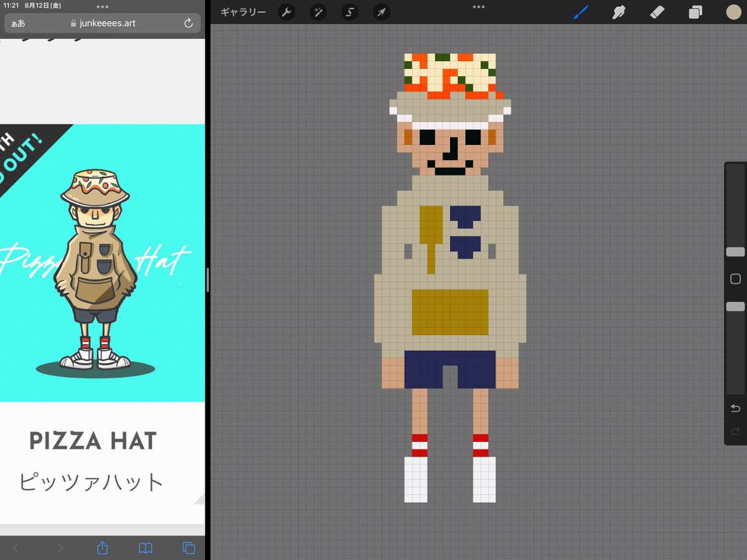Undo the last stroke in Procreate
This screenshot has height=560, width=747.
(735, 408)
